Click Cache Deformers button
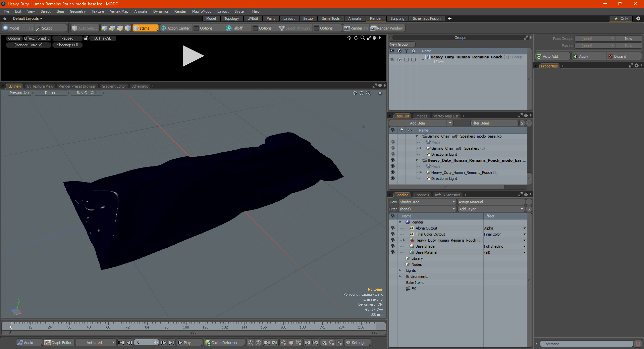The height and width of the screenshot is (349, 644). pyautogui.click(x=224, y=343)
